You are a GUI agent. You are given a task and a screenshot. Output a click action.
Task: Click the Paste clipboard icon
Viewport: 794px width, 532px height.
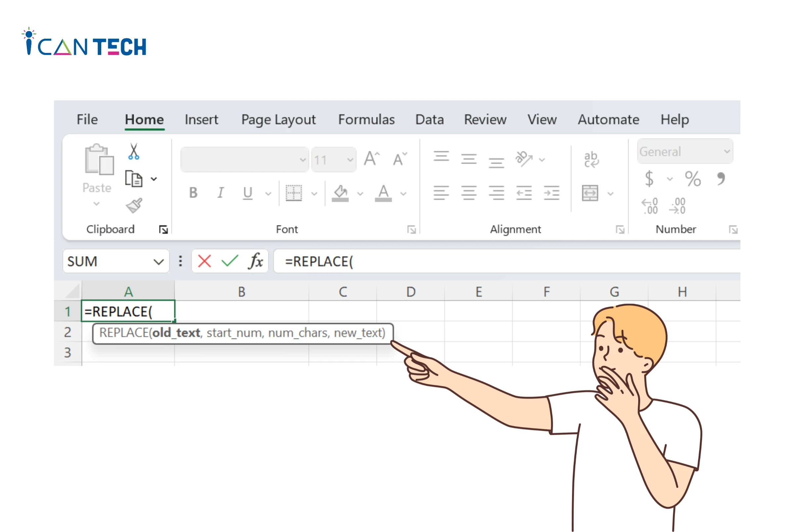(x=99, y=159)
